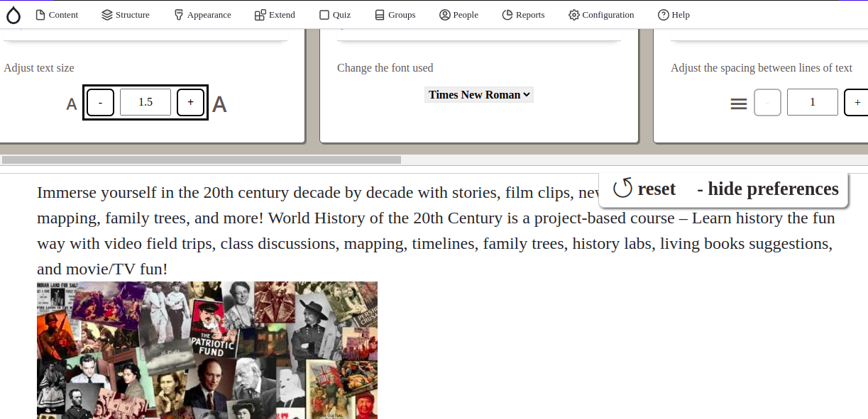Decrease line spacing with the minus button
The height and width of the screenshot is (419, 868).
pyautogui.click(x=767, y=102)
